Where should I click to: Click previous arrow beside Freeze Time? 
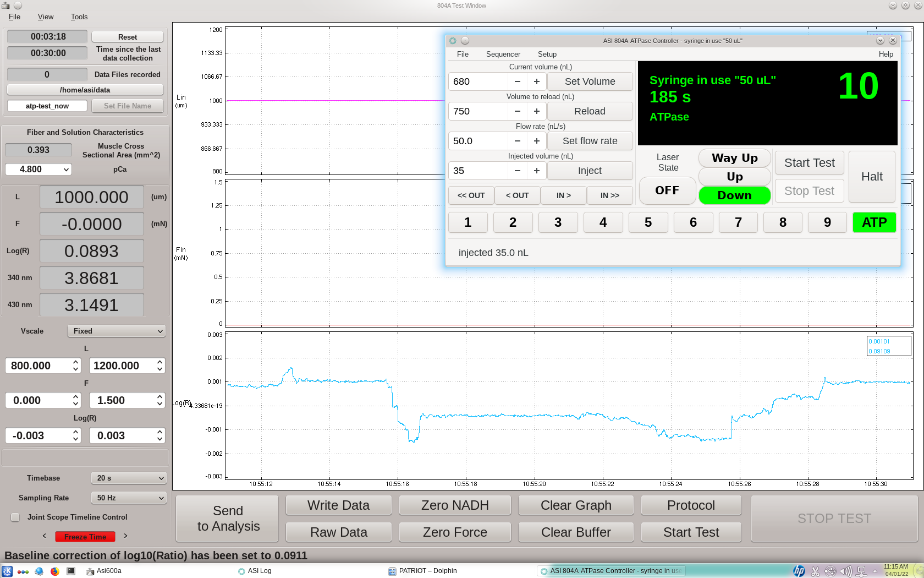point(45,536)
